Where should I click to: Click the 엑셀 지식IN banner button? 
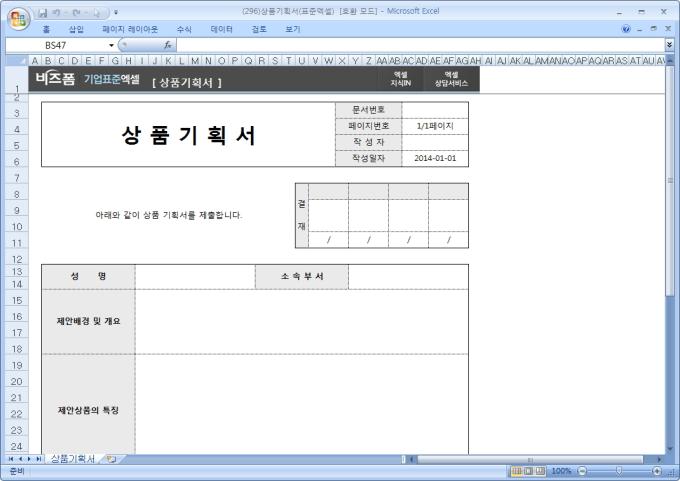pyautogui.click(x=400, y=79)
